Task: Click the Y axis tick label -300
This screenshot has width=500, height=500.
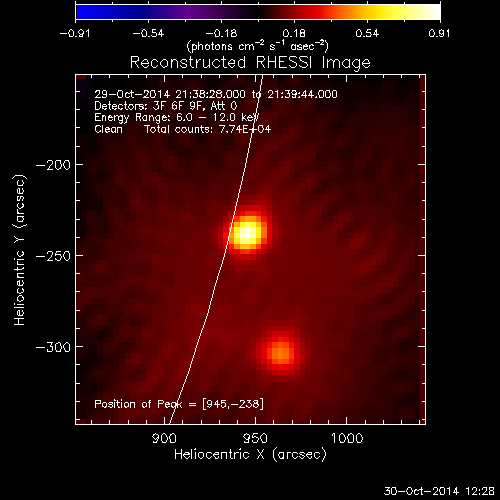Action: click(53, 347)
